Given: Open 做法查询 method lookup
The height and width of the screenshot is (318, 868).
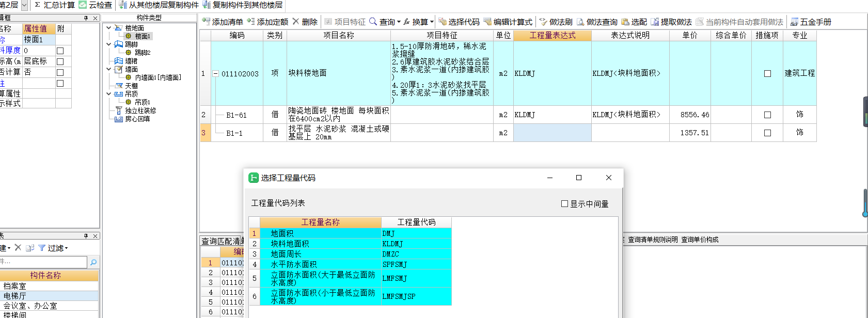Looking at the screenshot, I should (597, 22).
